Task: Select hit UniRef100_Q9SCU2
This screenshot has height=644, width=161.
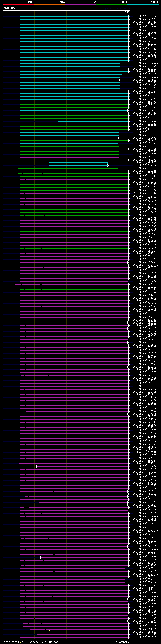Action: click(144, 168)
